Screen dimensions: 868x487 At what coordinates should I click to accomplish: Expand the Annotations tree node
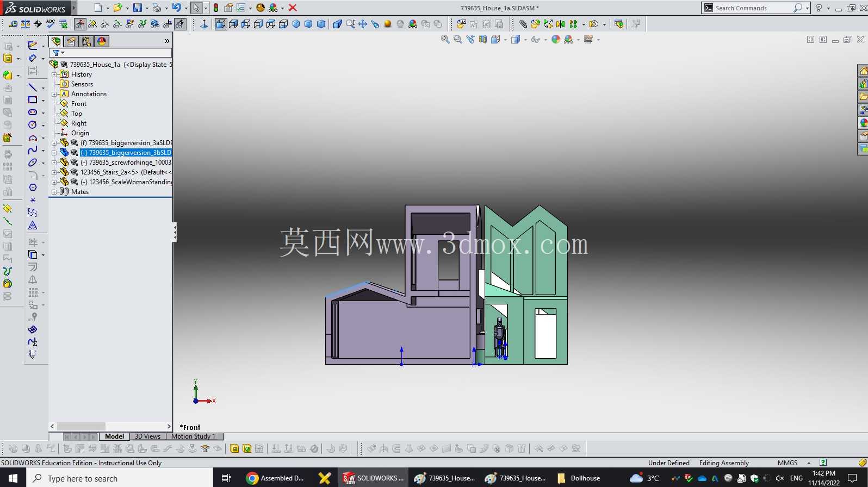(x=54, y=94)
